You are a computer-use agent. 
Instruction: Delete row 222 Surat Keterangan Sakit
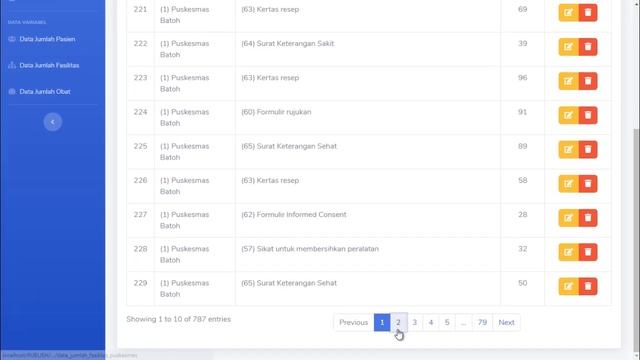pos(588,47)
